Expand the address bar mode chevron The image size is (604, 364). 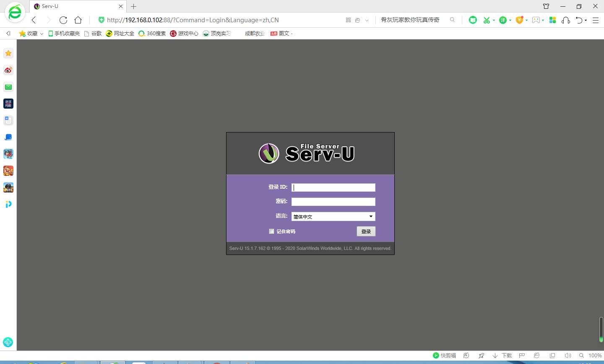(367, 20)
